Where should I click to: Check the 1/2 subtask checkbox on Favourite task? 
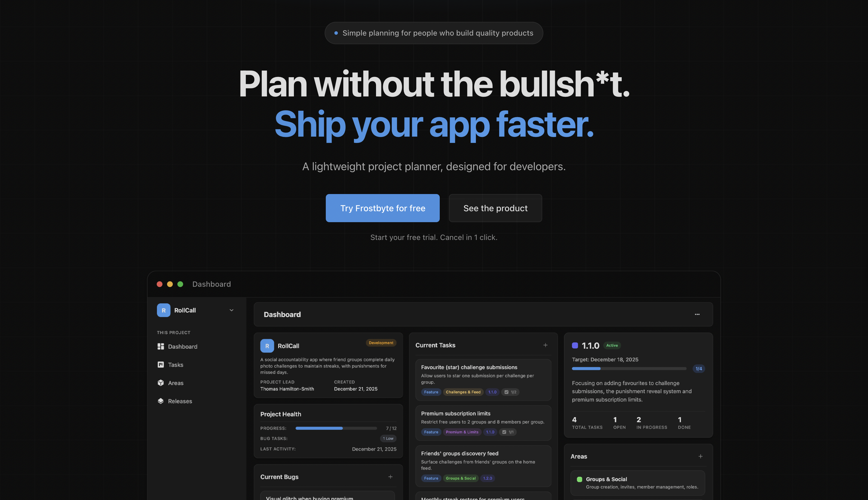pyautogui.click(x=506, y=392)
